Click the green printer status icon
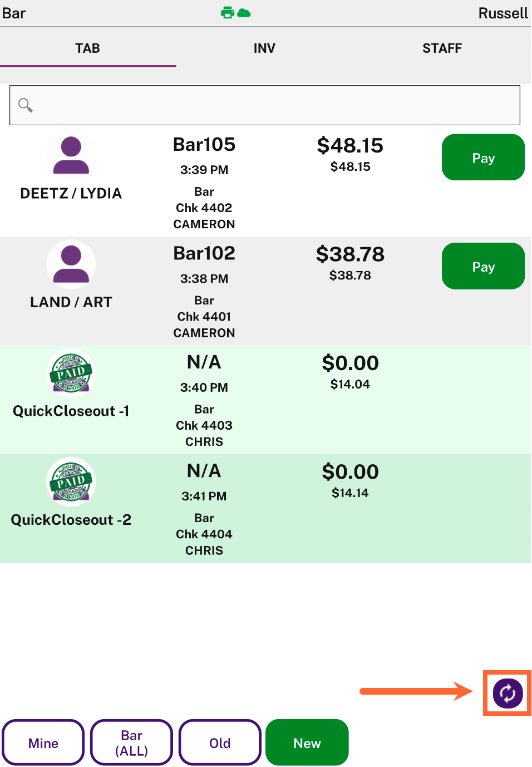The image size is (532, 767). pyautogui.click(x=227, y=13)
